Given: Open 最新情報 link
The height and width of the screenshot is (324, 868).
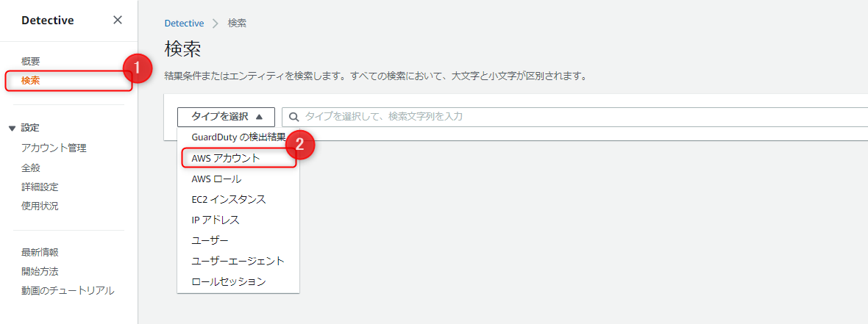Looking at the screenshot, I should pyautogui.click(x=40, y=253).
